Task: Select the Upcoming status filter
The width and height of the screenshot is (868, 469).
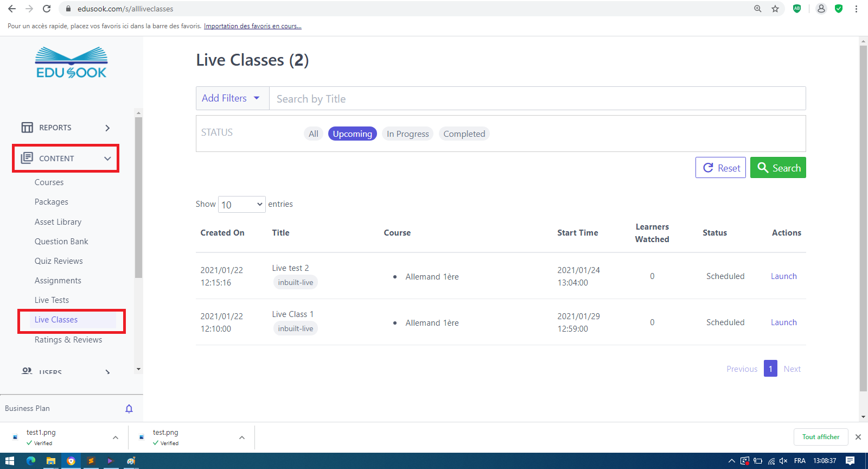Action: point(352,134)
